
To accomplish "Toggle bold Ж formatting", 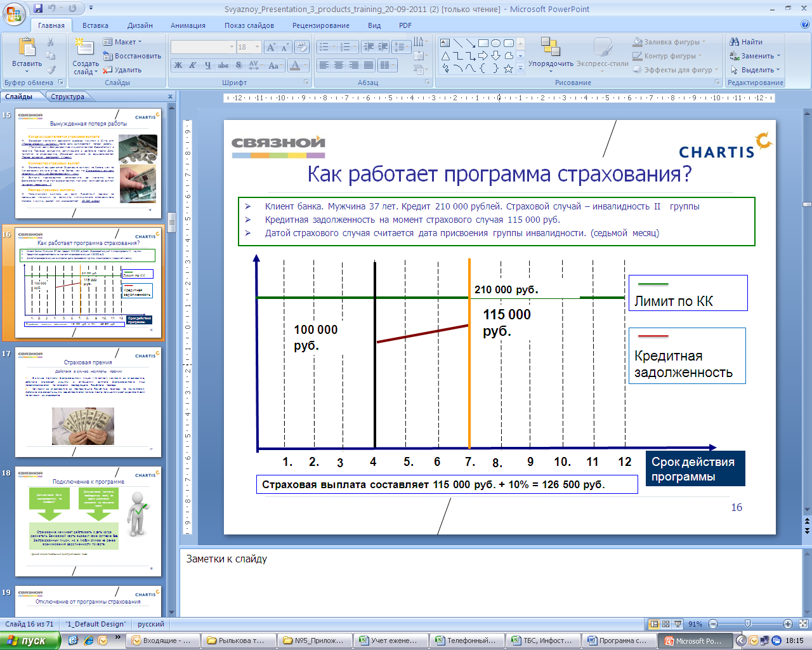I will tap(178, 65).
